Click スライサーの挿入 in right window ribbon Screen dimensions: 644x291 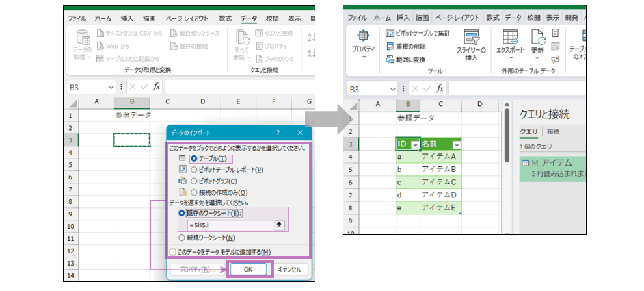[x=471, y=45]
